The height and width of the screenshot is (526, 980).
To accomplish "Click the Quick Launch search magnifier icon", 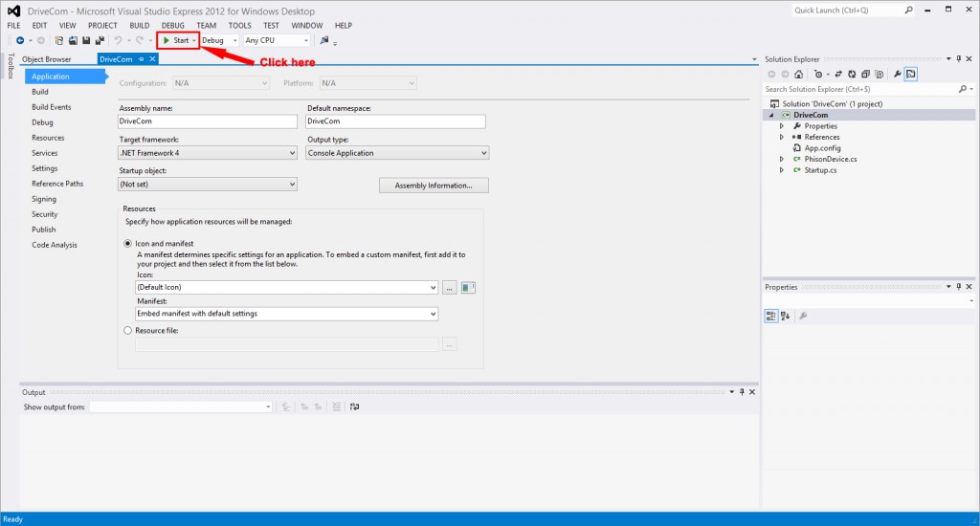I will click(x=909, y=10).
